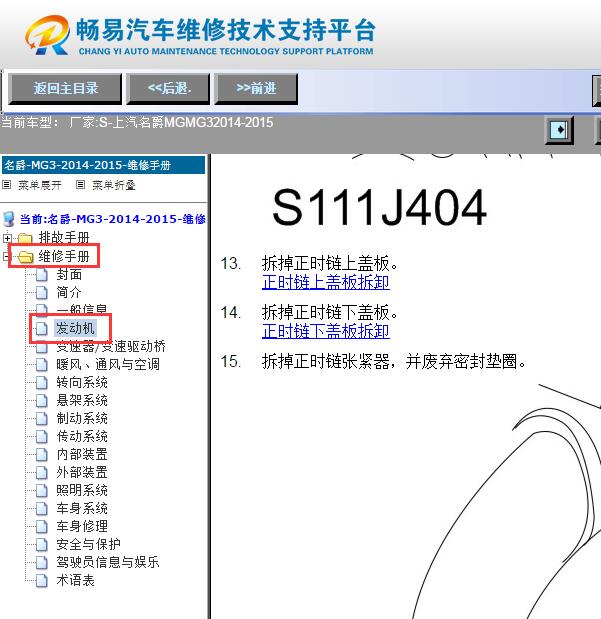
Task: Click the document icon beside 车身修理
Action: (x=41, y=526)
